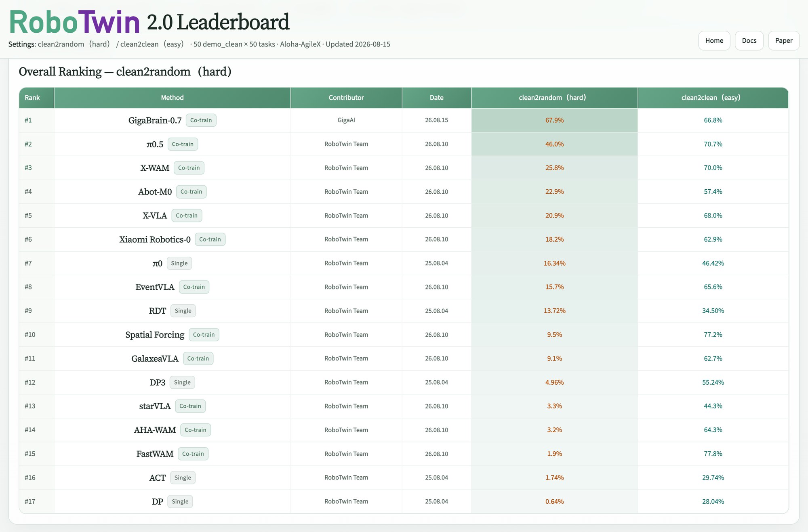Viewport: 808px width, 532px height.
Task: Click the Co-train badge beside AHA-WAM
Action: [x=196, y=430]
